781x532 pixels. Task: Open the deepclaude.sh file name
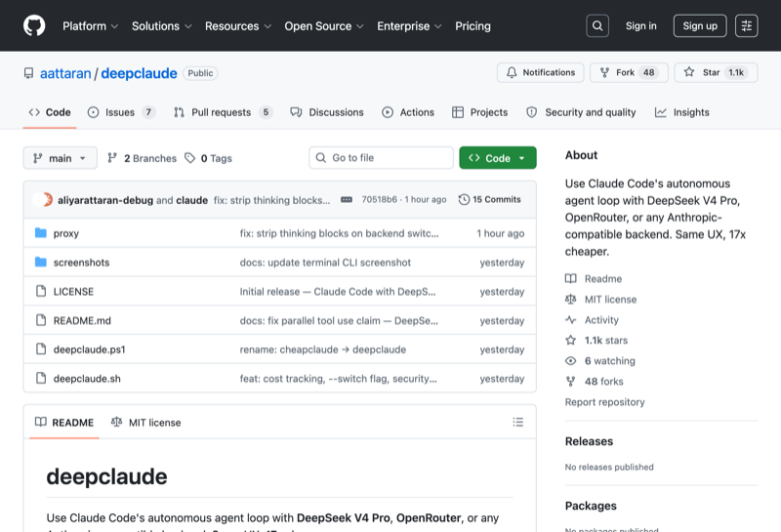87,379
